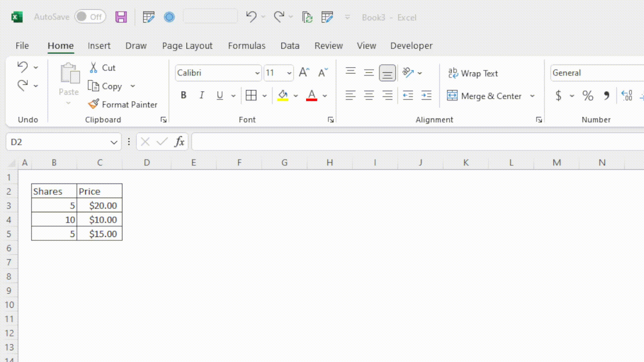The image size is (644, 362).
Task: Click the Undo arrow in the title bar
Action: 251,17
